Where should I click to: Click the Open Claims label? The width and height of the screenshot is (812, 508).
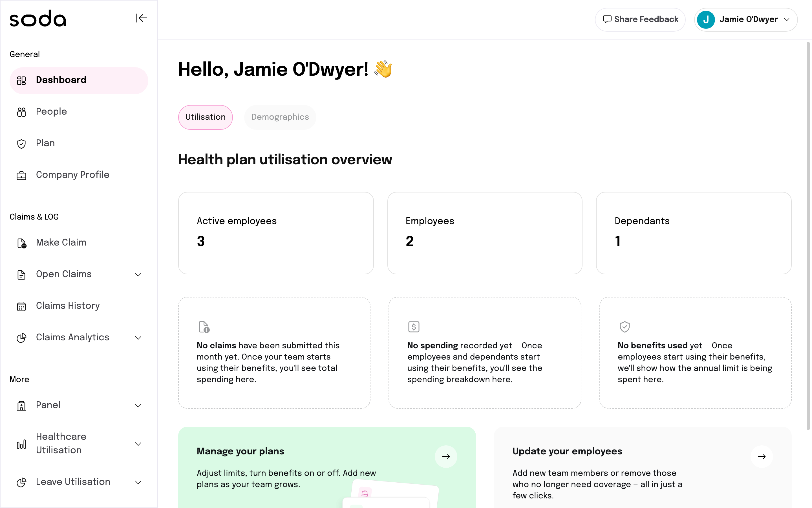click(x=64, y=275)
